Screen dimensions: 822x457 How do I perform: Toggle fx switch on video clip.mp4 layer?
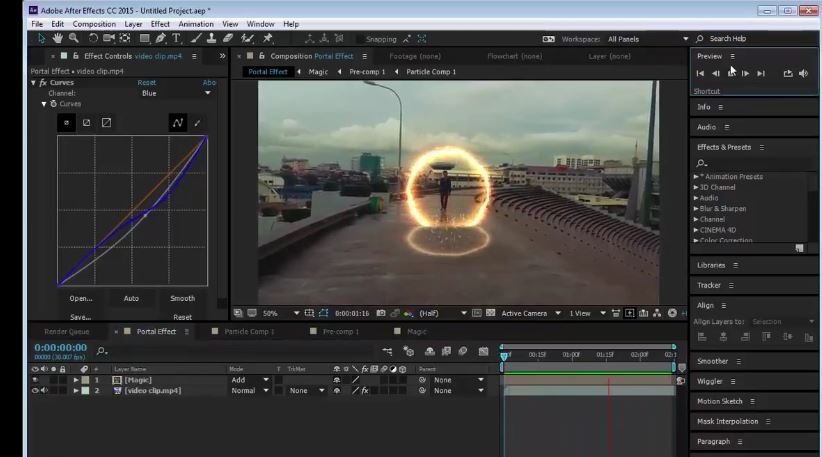pos(365,390)
